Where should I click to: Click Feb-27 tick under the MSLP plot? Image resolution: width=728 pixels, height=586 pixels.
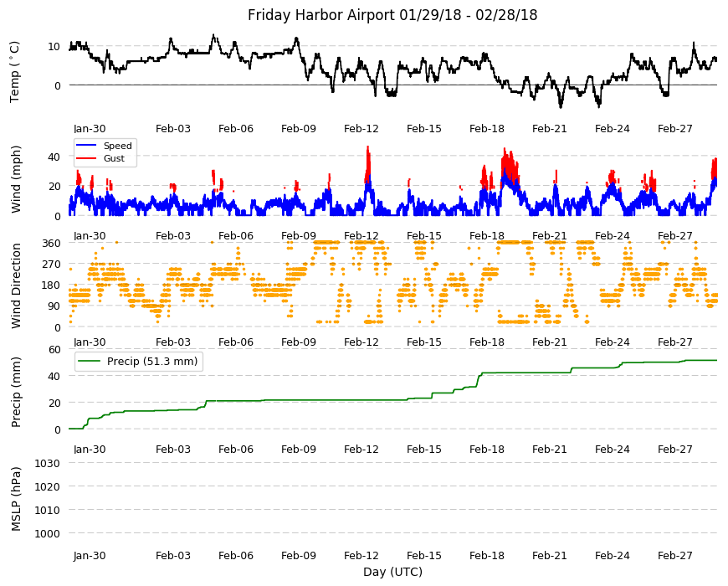674,555
